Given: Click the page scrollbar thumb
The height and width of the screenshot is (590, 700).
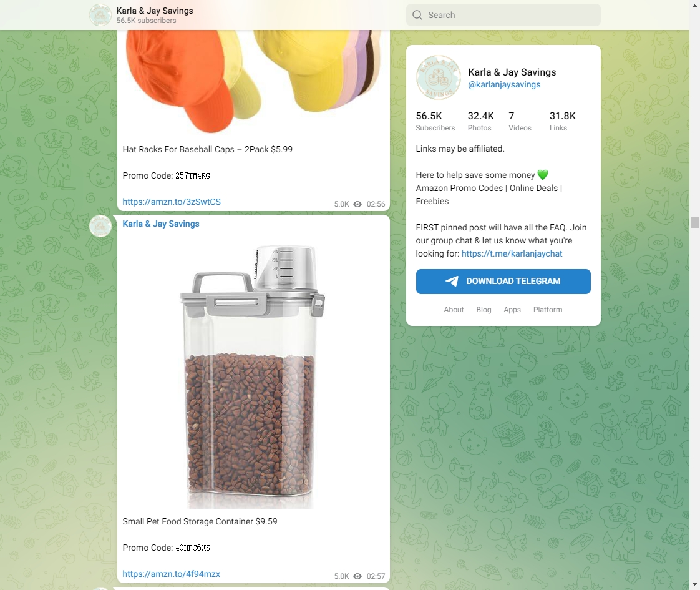Looking at the screenshot, I should (x=694, y=222).
